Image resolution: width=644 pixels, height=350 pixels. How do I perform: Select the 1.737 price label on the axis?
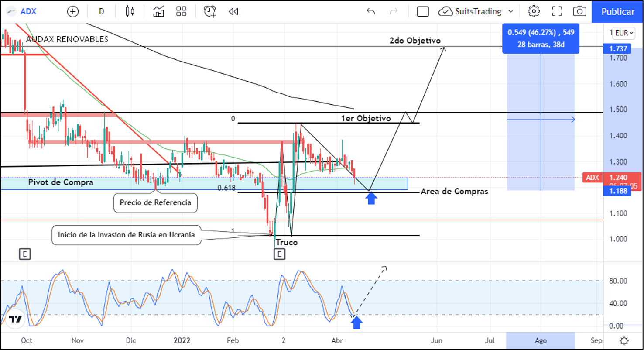pos(617,49)
